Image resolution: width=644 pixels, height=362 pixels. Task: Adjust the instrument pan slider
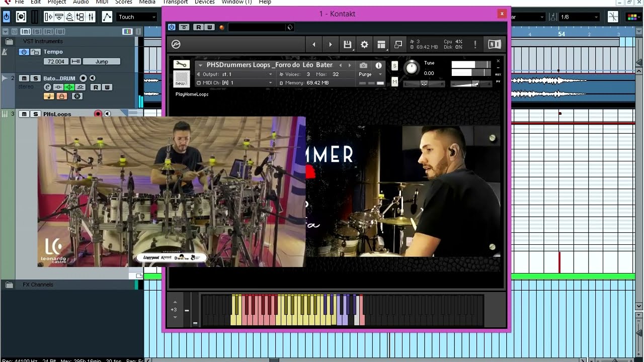pyautogui.click(x=425, y=84)
